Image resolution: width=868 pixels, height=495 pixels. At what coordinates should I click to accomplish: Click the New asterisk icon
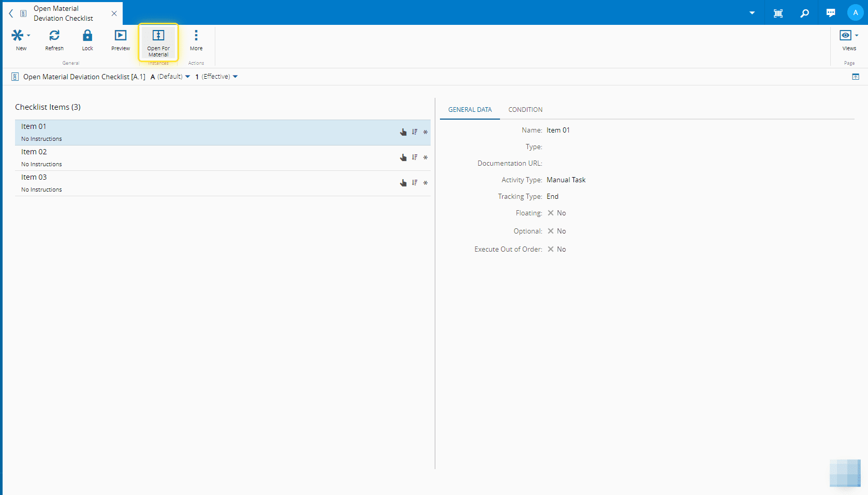[x=18, y=36]
